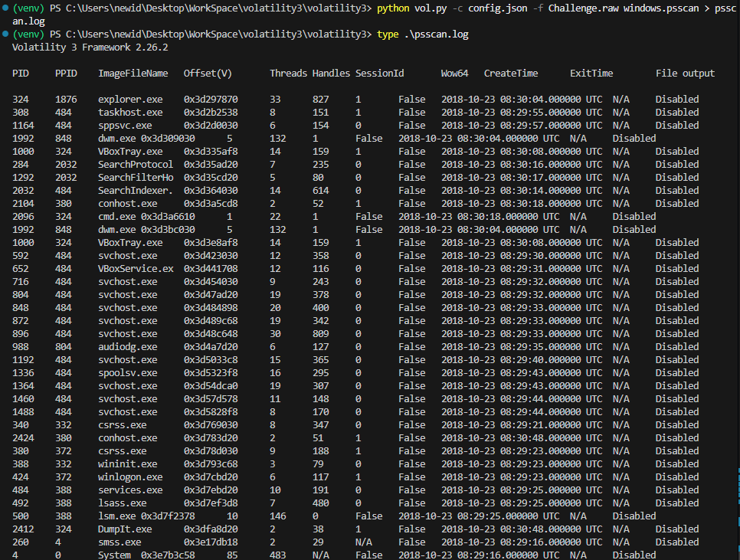Click the timestamp '2018-10-23 08:30:17.000000 UTC'
The height and width of the screenshot is (560, 740).
[522, 178]
